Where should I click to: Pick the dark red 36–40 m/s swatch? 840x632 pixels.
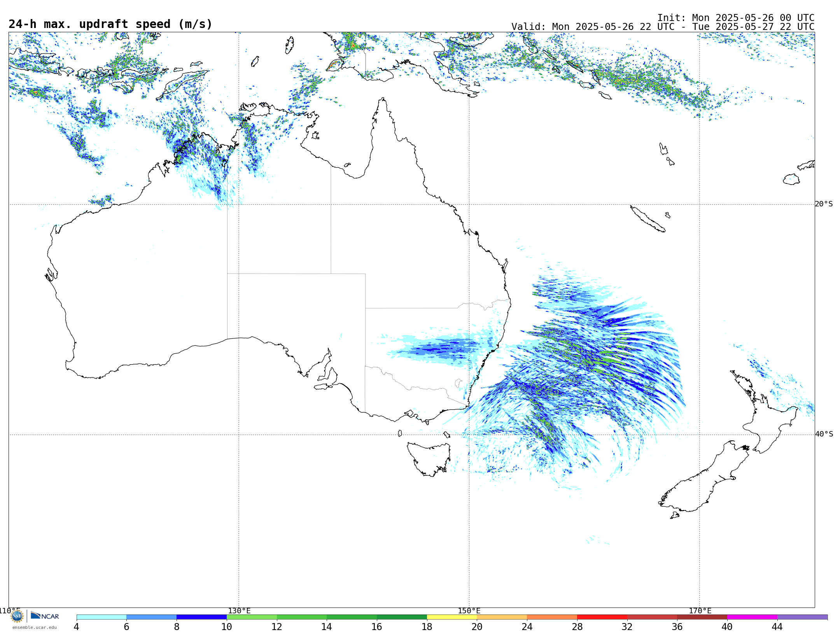tap(702, 617)
